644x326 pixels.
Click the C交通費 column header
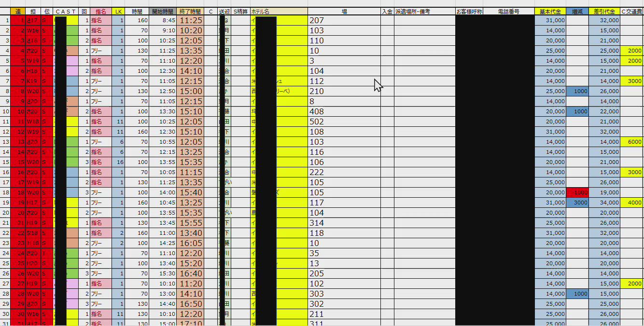pos(631,11)
